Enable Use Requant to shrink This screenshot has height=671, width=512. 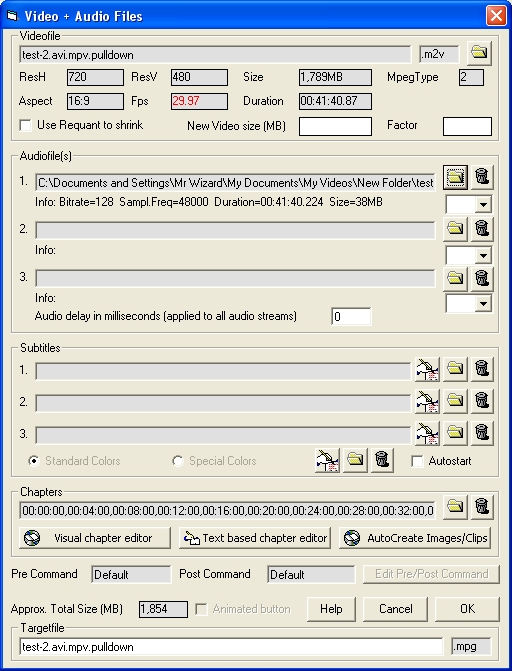click(26, 125)
